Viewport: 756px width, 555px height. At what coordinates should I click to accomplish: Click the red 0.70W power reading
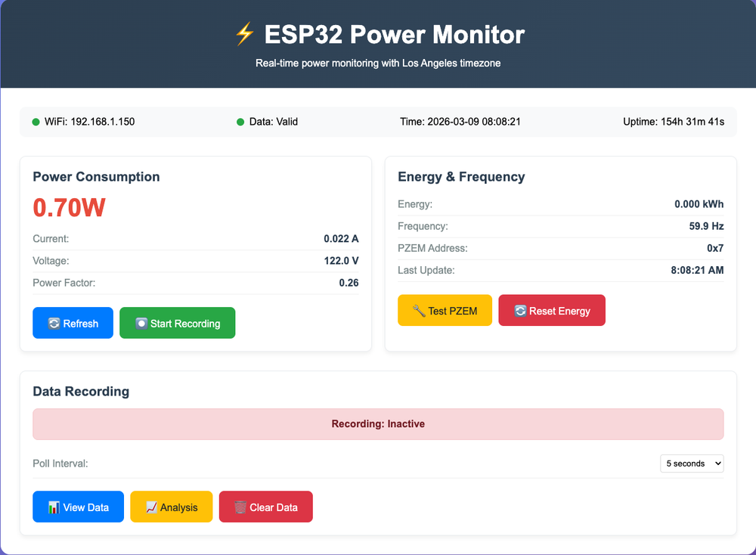coord(69,206)
